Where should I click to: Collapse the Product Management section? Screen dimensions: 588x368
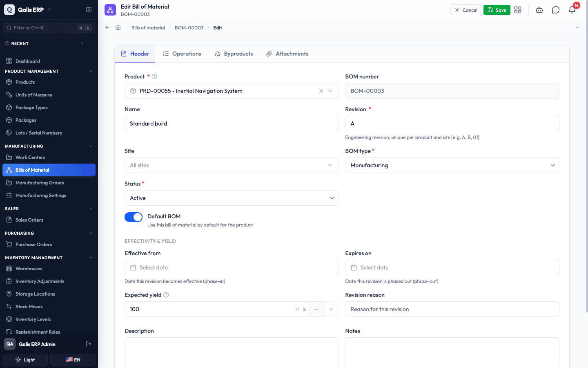point(91,71)
